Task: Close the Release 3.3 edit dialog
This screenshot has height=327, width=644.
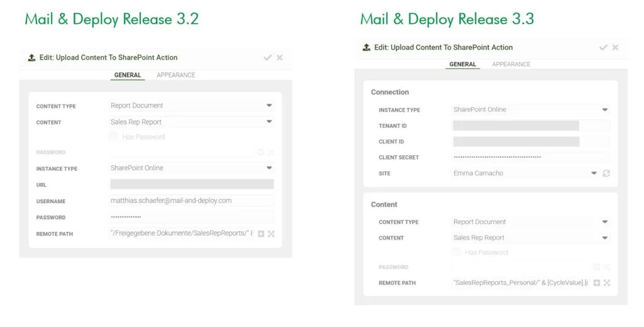Action: (615, 47)
